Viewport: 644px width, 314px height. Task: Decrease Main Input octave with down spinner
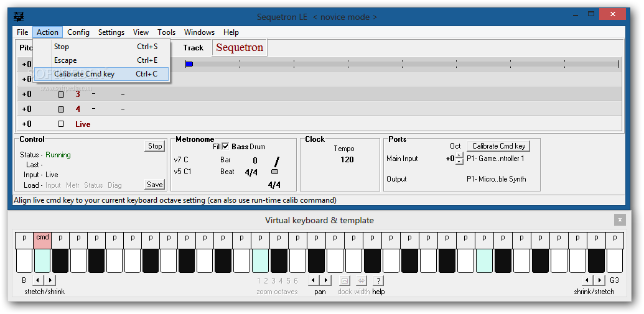pyautogui.click(x=459, y=161)
